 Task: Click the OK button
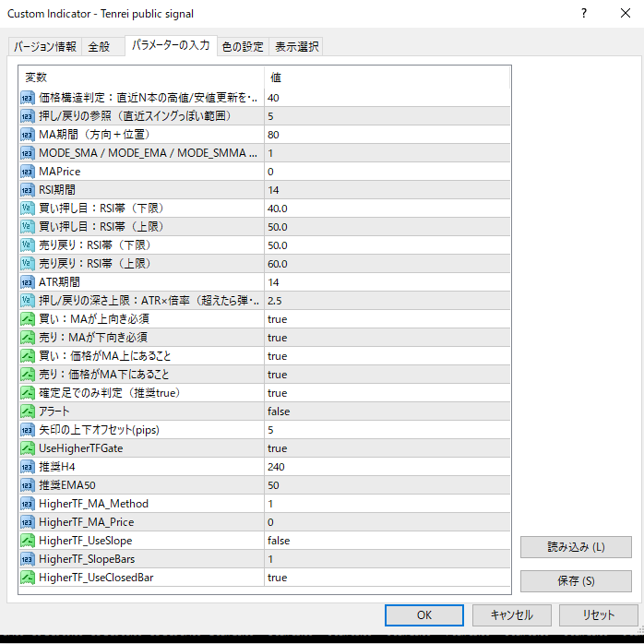click(x=424, y=614)
